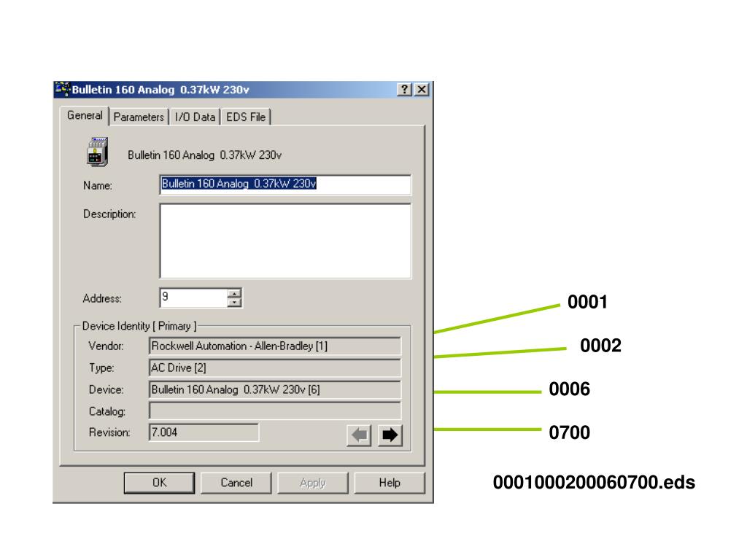Click the dialog title Bulletin 160 Analog text
747x560 pixels.
pos(160,90)
